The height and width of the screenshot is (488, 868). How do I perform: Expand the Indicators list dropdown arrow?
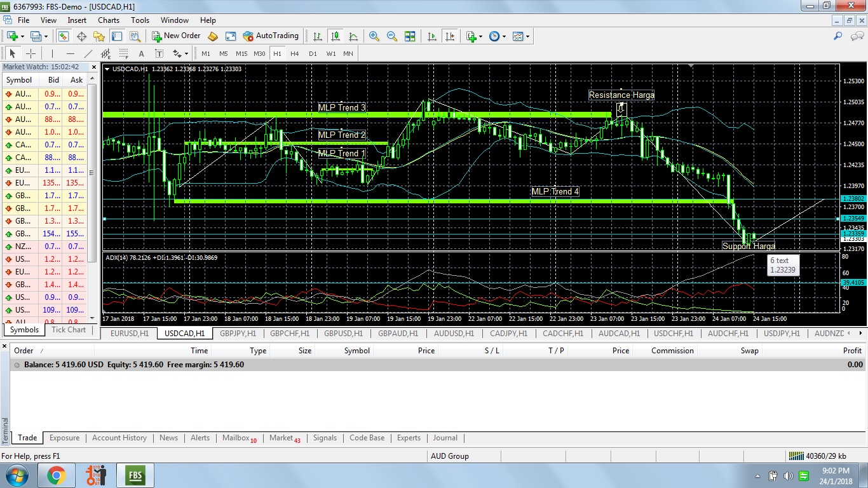tap(480, 36)
